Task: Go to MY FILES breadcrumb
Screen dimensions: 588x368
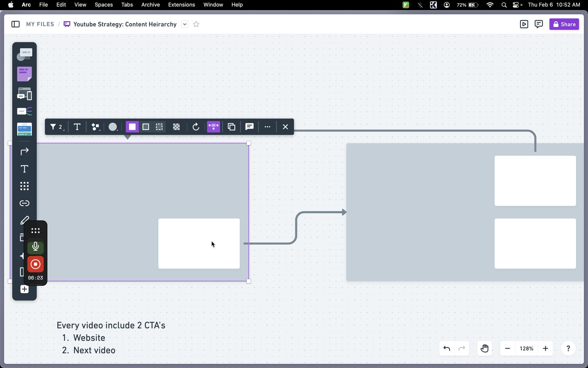Action: click(40, 24)
